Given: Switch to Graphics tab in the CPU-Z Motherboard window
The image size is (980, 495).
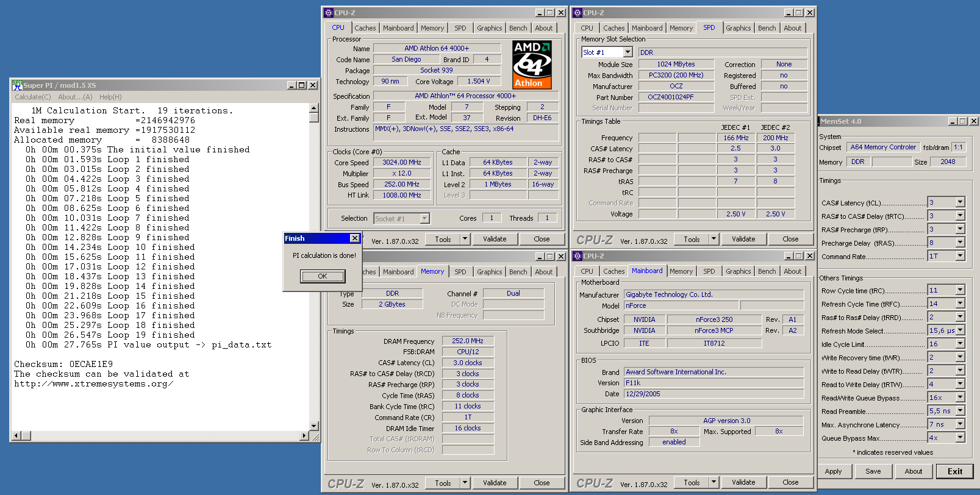Looking at the screenshot, I should coord(739,271).
